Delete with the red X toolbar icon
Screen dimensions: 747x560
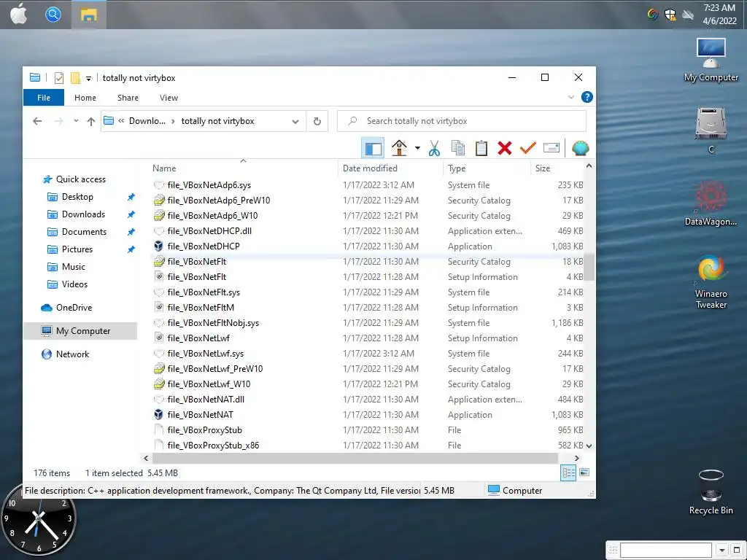pyautogui.click(x=505, y=148)
